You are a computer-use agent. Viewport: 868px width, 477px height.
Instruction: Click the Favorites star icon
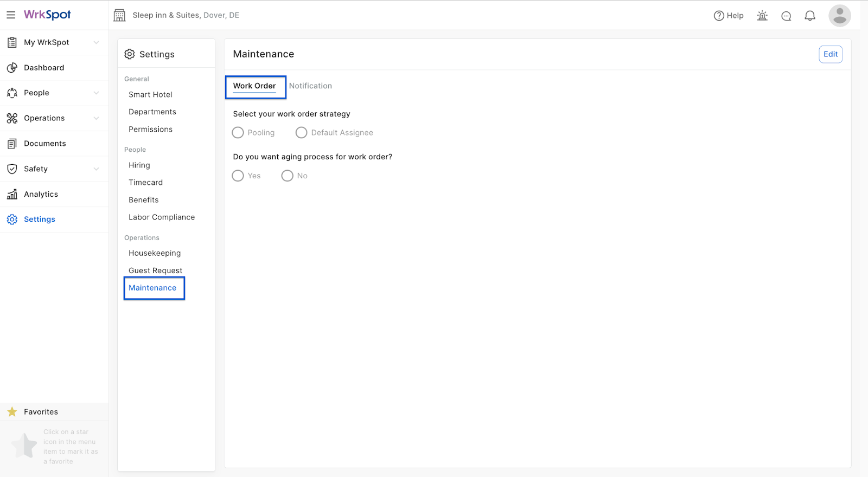12,412
